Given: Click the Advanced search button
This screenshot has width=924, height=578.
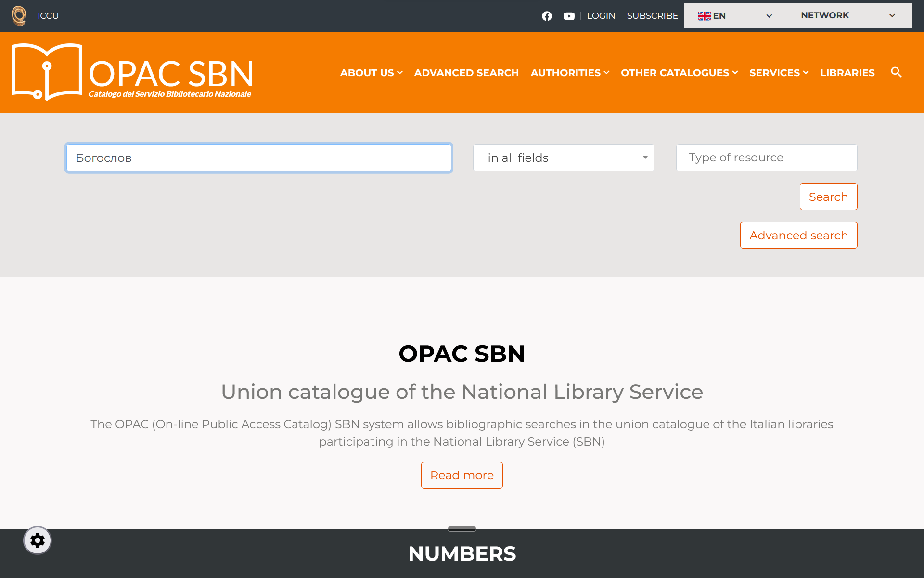Looking at the screenshot, I should [x=798, y=236].
